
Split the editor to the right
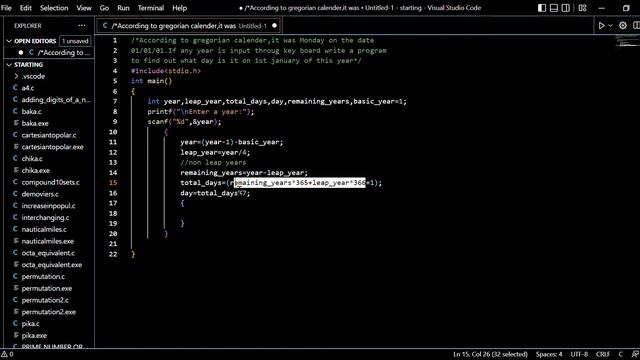(636, 26)
